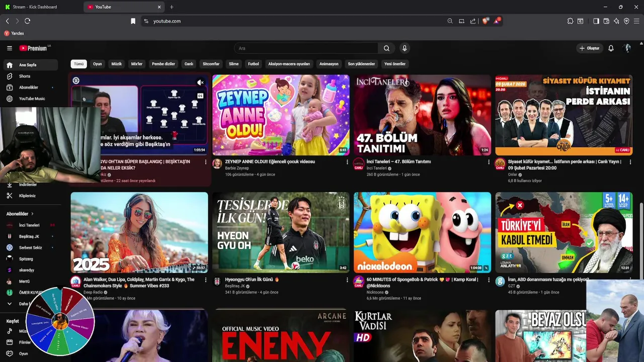Open the Brave Shields lion icon
This screenshot has height=362, width=644.
(x=486, y=21)
